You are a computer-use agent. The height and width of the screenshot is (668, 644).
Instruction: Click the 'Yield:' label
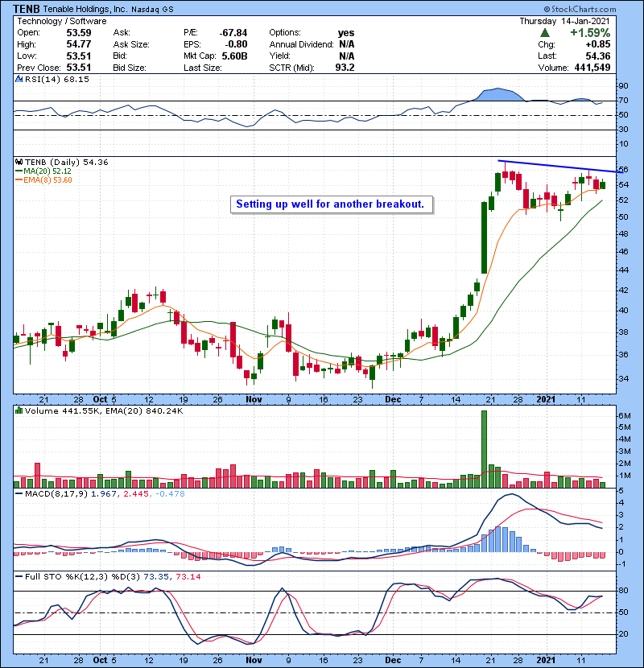point(279,56)
